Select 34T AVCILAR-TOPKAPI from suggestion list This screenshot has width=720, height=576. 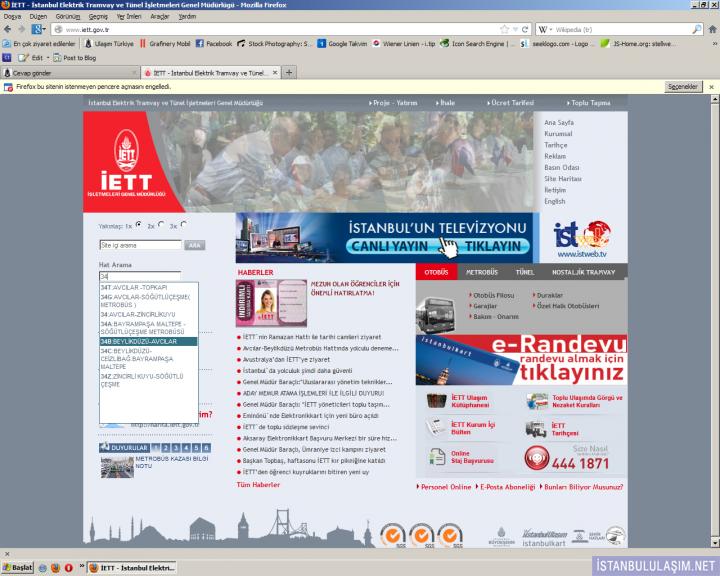pos(149,287)
